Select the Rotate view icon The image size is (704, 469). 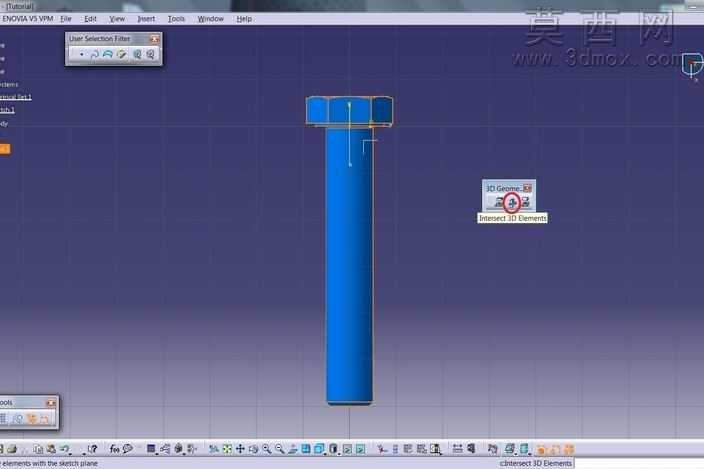coord(253,449)
